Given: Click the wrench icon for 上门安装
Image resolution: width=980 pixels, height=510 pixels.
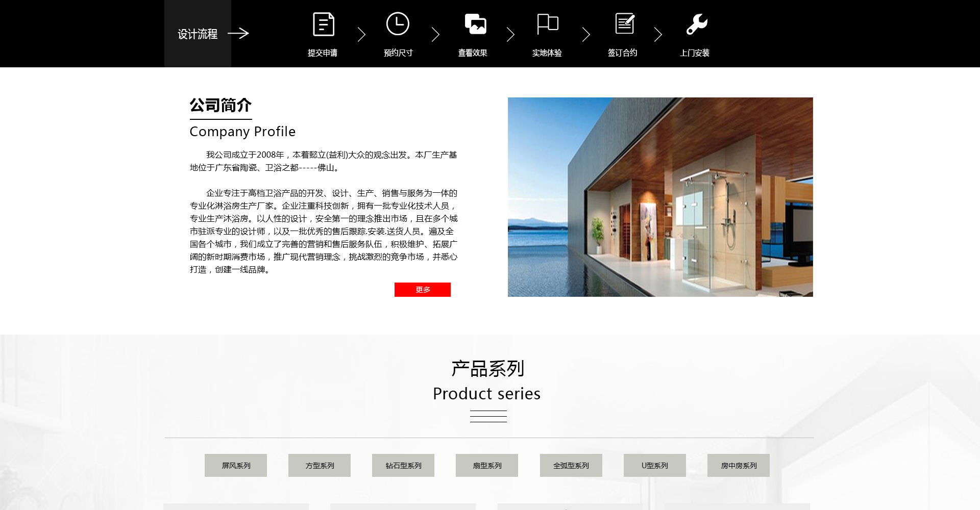Looking at the screenshot, I should [x=697, y=24].
